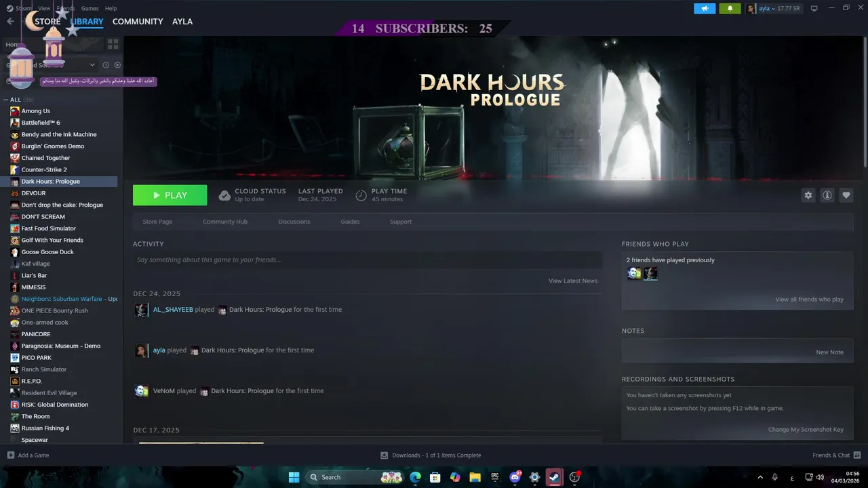Sort games by recent activity clock icon
This screenshot has width=868, height=488.
click(106, 65)
